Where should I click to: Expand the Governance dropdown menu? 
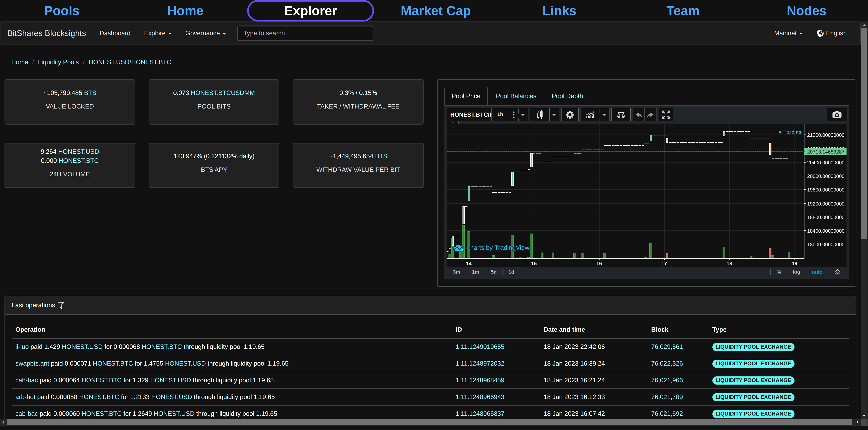tap(206, 33)
